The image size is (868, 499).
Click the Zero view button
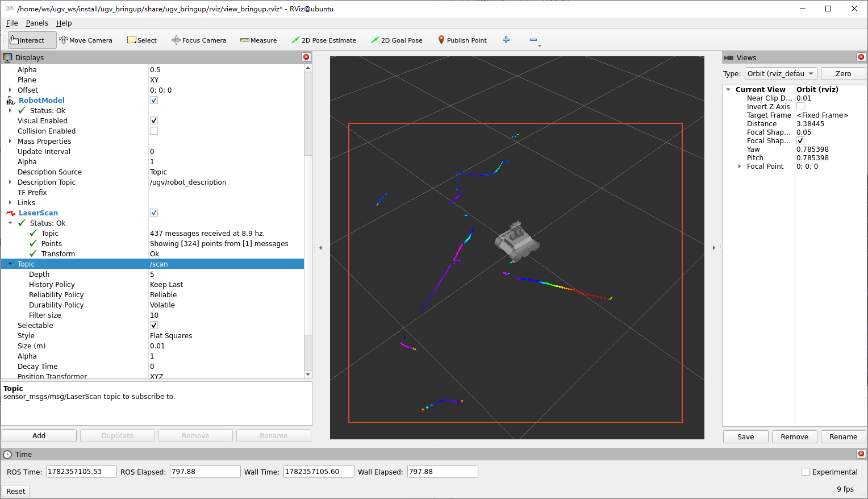[x=844, y=73]
